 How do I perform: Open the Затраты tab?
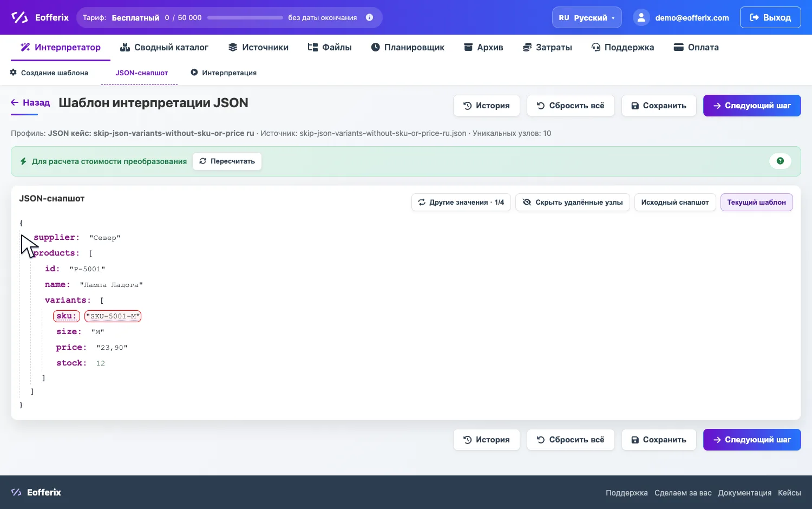pyautogui.click(x=547, y=47)
